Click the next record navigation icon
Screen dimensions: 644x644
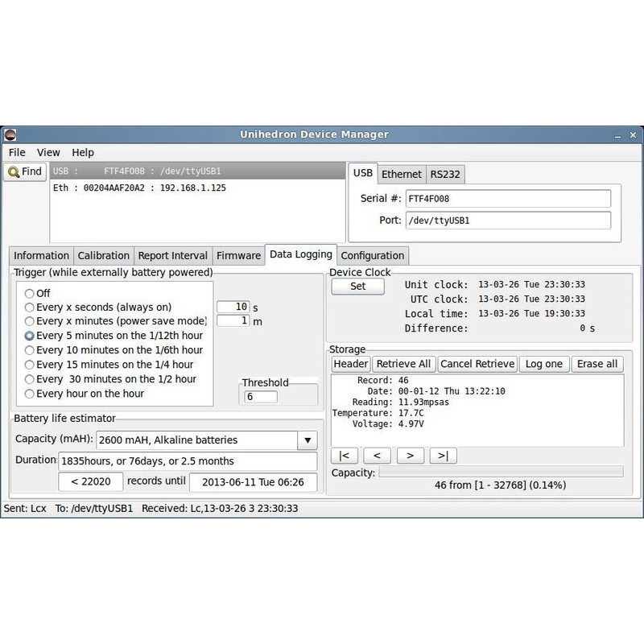click(410, 455)
